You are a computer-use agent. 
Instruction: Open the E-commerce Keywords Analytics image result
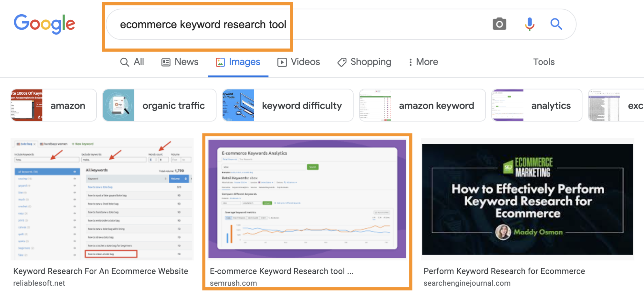[307, 199]
